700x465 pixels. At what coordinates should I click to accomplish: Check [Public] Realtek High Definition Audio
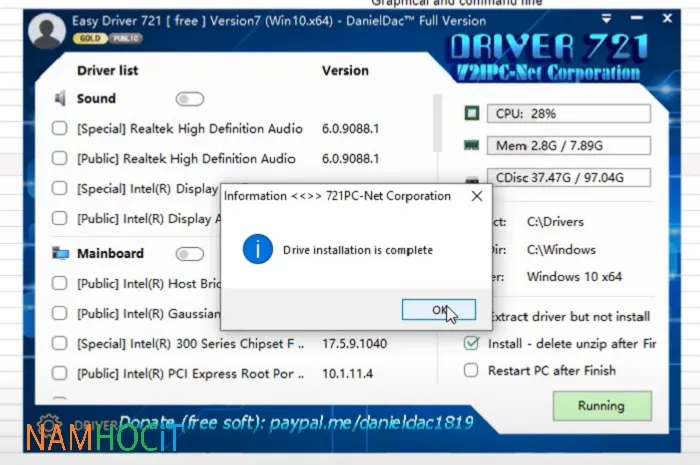point(60,158)
